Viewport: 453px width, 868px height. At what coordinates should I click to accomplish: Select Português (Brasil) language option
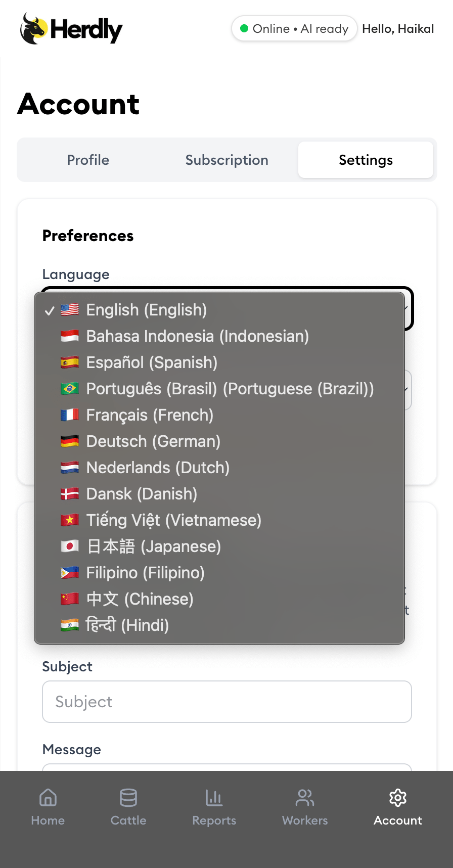(x=230, y=389)
